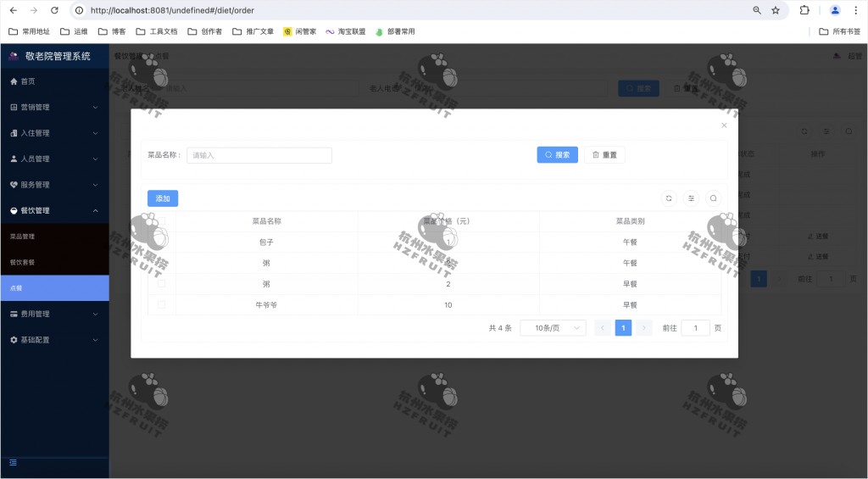Screen dimensions: 868x479
Task: Check the 牛爷爷 row checkbox
Action: click(162, 304)
